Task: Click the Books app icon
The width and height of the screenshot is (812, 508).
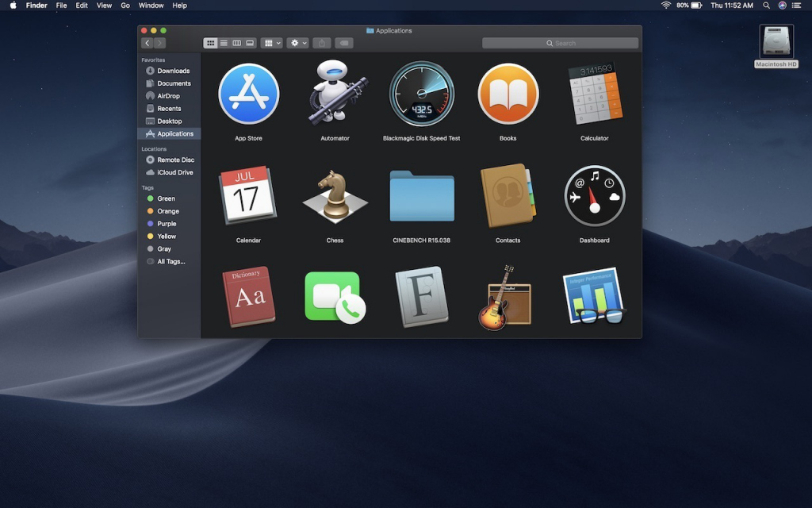Action: click(507, 94)
